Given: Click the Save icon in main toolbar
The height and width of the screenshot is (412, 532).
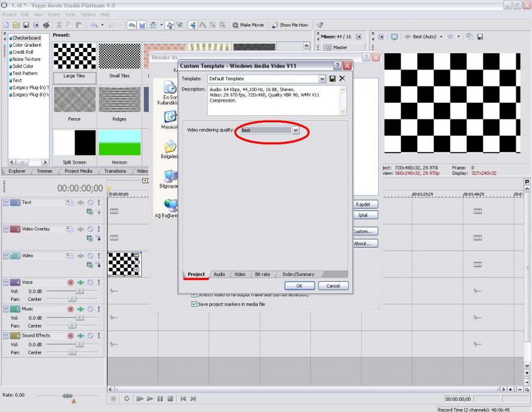Looking at the screenshot, I should pyautogui.click(x=26, y=25).
